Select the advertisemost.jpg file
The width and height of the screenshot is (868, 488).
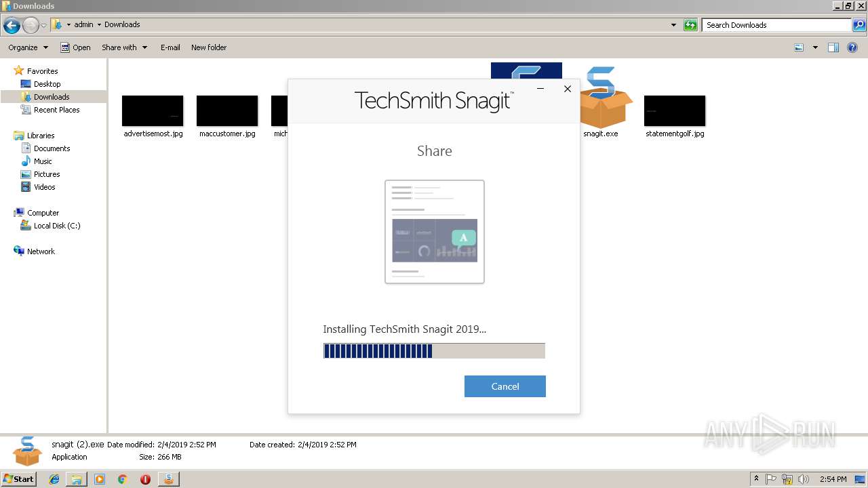pyautogui.click(x=153, y=117)
